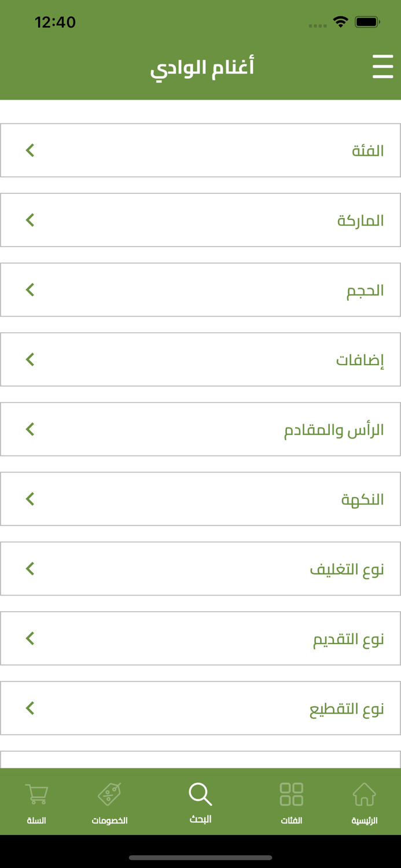Open the نوع التقديم filter

[200, 638]
